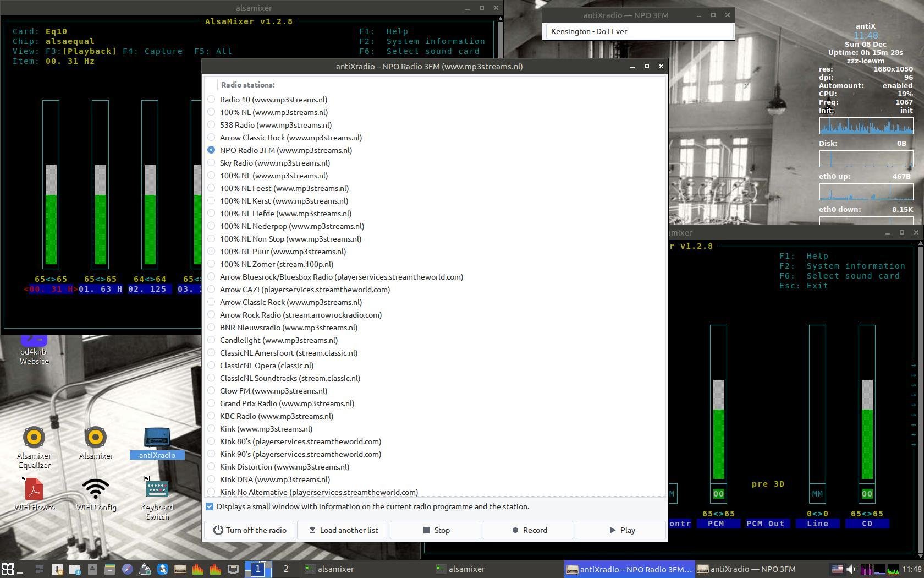Open the antiX start menu in the taskbar

point(7,569)
